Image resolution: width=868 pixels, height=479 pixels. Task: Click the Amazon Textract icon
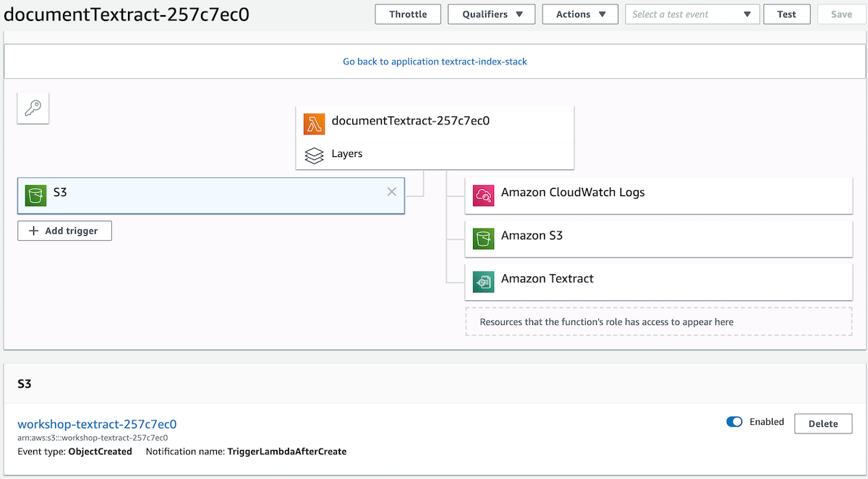pos(482,282)
